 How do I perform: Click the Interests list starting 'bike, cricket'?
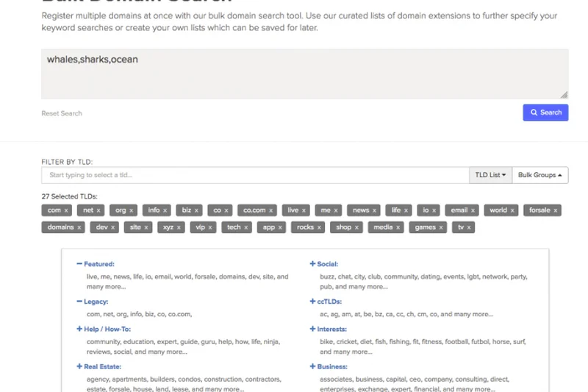pos(423,346)
